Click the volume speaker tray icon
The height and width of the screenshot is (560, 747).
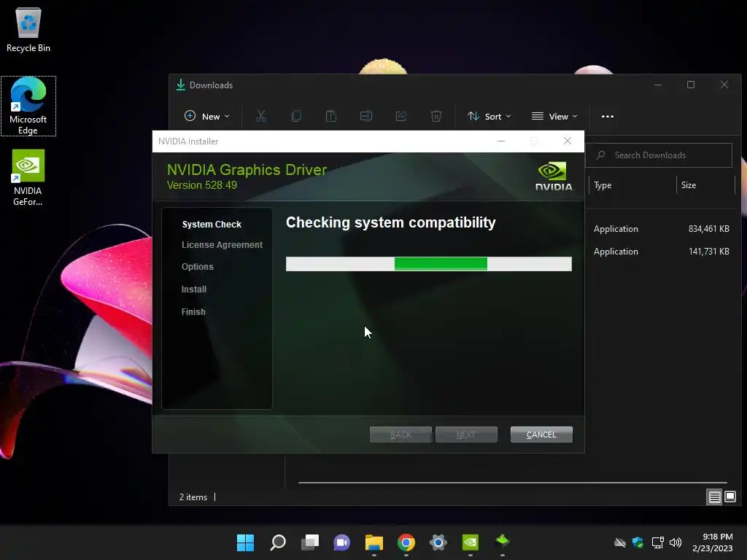(x=676, y=542)
